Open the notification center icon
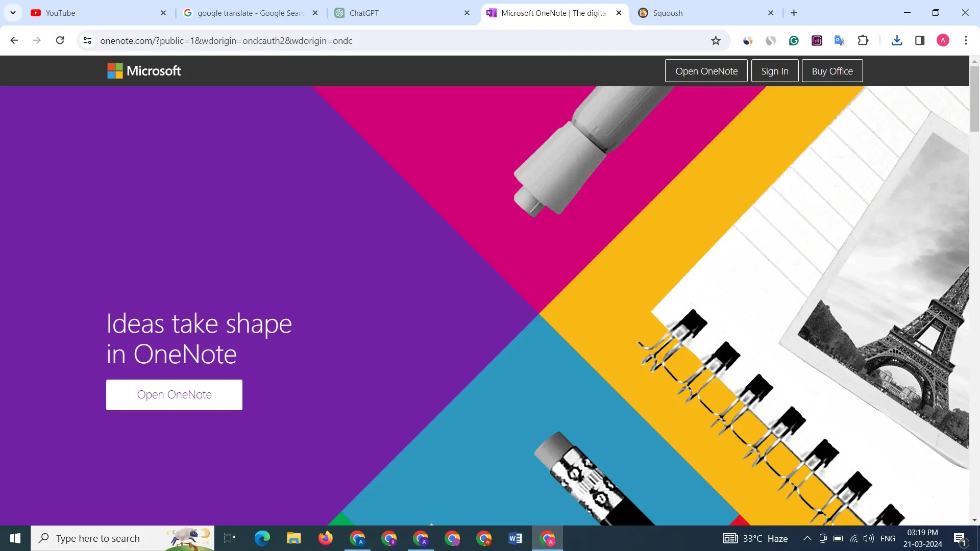The image size is (980, 551). coord(960,538)
